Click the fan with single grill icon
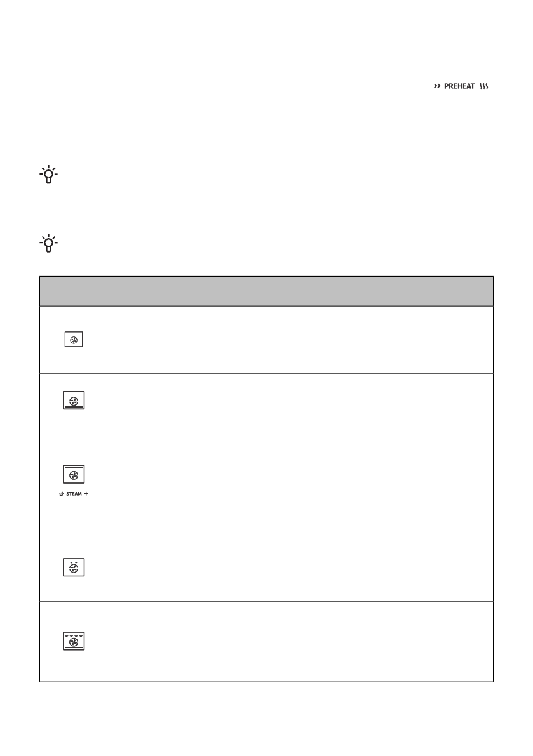The height and width of the screenshot is (756, 533). pyautogui.click(x=75, y=567)
